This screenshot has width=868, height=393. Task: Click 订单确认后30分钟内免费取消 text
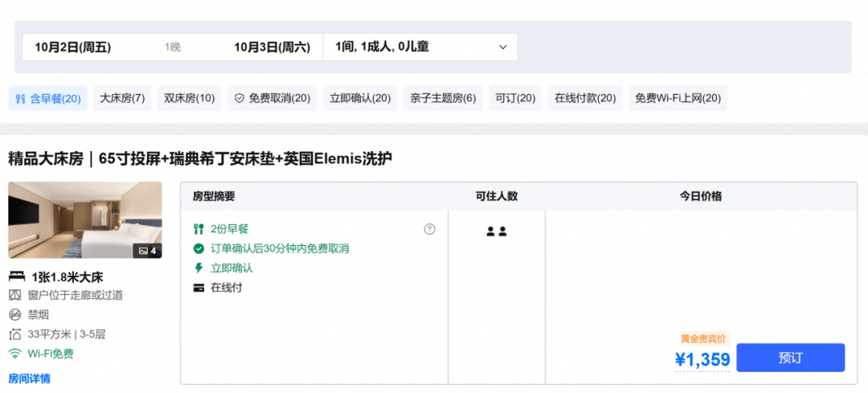pos(280,248)
